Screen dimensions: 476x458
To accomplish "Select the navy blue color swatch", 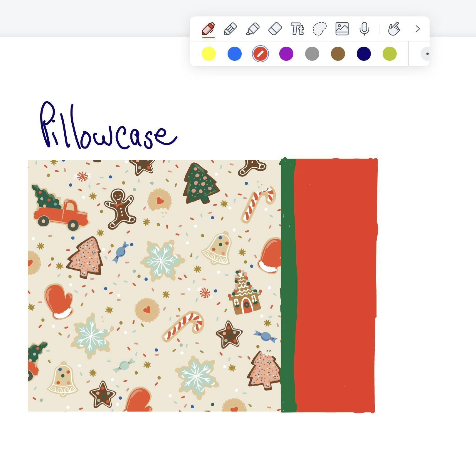I will click(x=364, y=54).
